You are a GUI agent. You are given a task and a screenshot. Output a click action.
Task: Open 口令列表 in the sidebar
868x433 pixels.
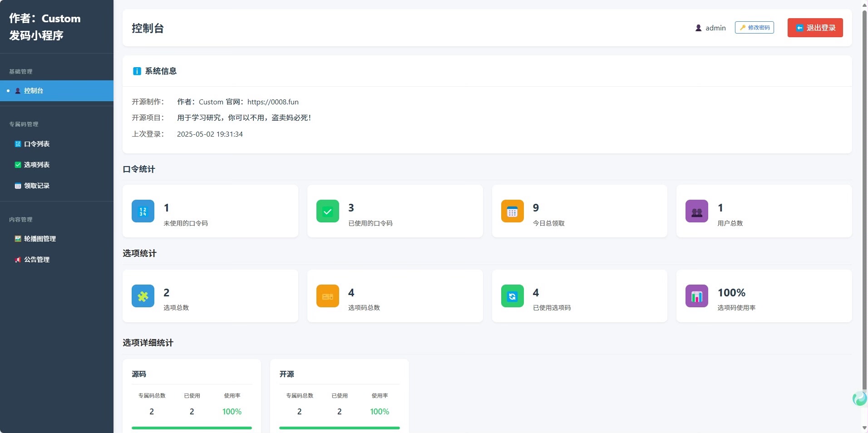coord(36,144)
